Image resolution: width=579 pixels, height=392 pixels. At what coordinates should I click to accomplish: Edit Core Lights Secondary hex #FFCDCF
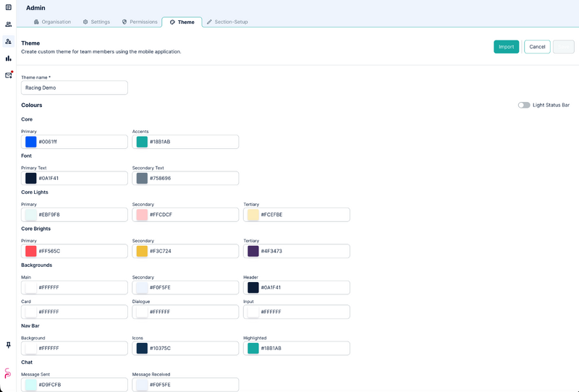point(186,215)
